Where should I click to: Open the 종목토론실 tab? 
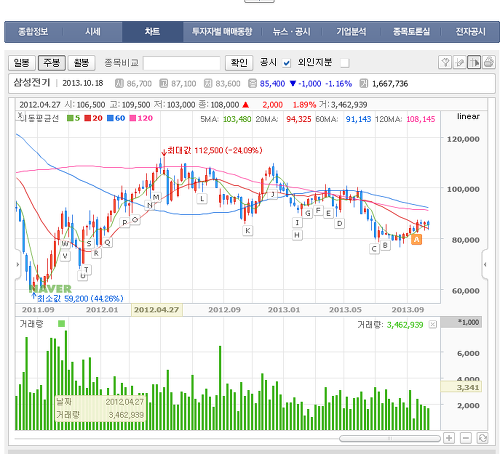click(411, 32)
